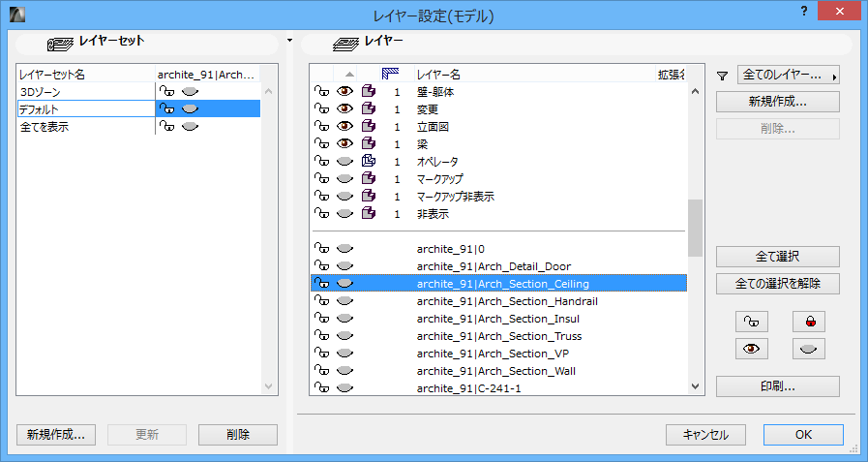Click the レイヤーセット名 column header
Image resolution: width=868 pixels, height=462 pixels.
point(52,75)
